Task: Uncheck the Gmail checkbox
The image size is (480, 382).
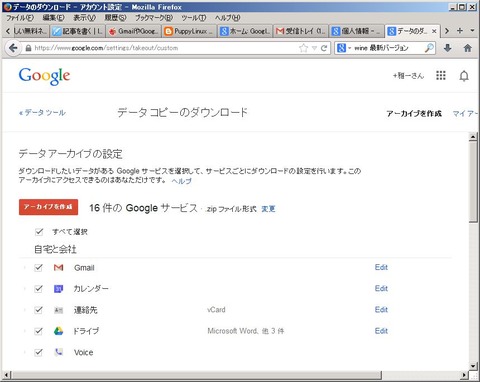Action: tap(39, 267)
